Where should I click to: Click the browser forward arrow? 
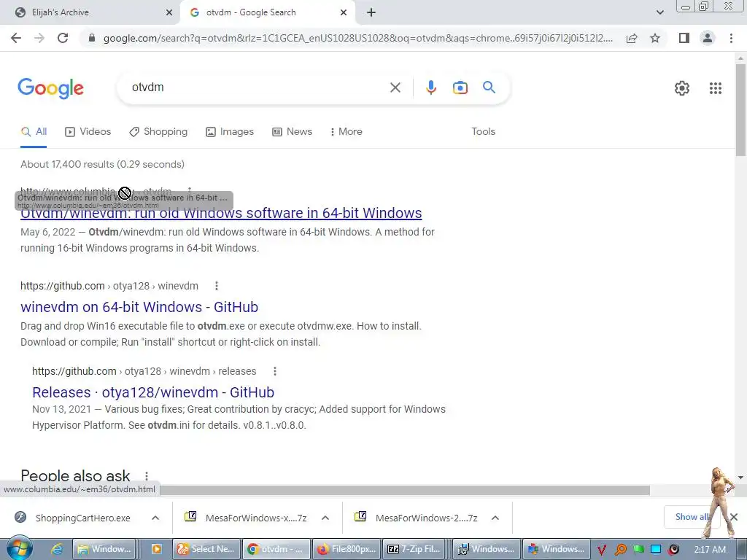click(39, 38)
